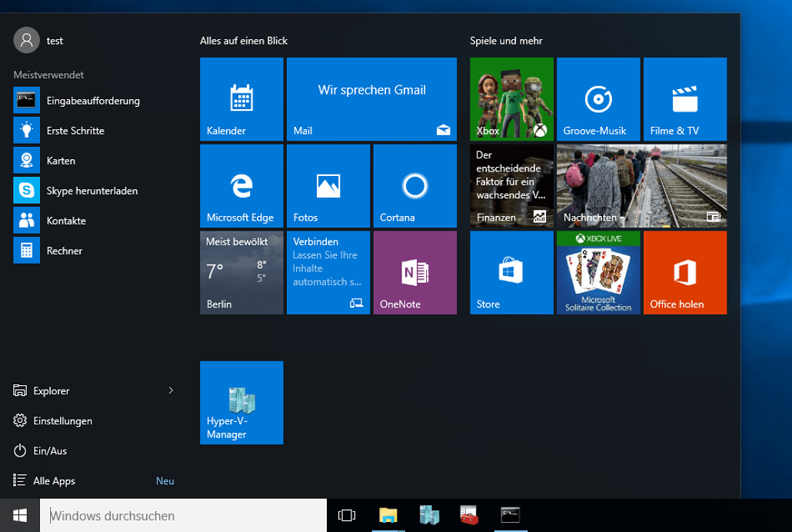Open Hyper-V-Manager tile
The height and width of the screenshot is (532, 792).
(x=241, y=403)
